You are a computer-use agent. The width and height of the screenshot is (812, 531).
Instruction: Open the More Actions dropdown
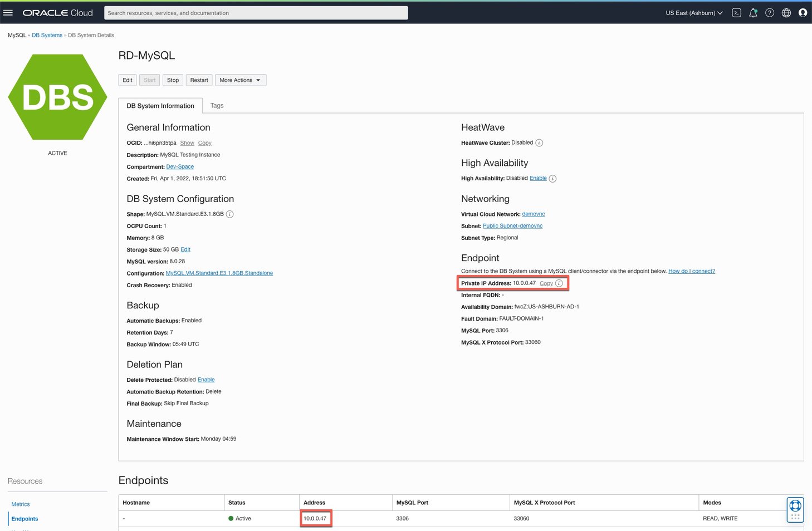point(240,80)
